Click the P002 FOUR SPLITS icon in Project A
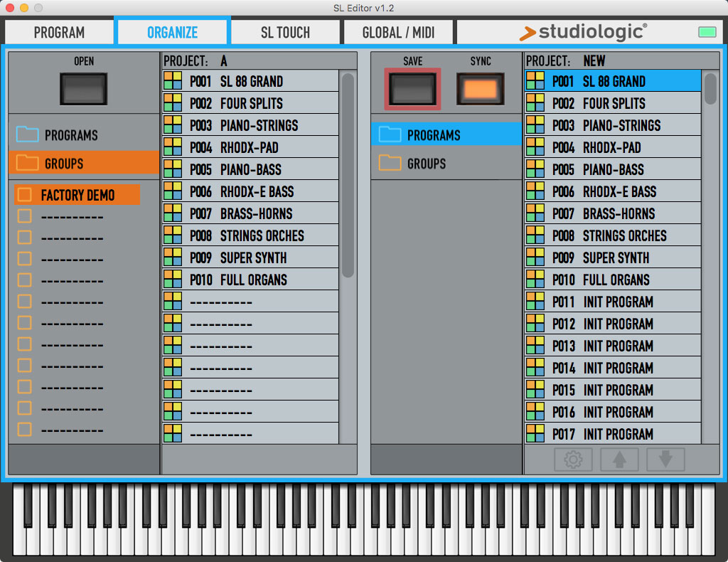This screenshot has width=728, height=562. coord(173,102)
